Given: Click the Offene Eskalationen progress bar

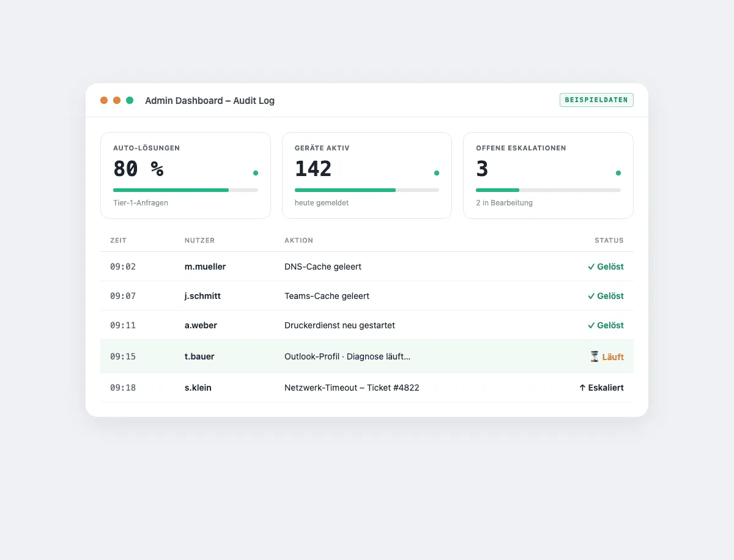Looking at the screenshot, I should point(548,190).
